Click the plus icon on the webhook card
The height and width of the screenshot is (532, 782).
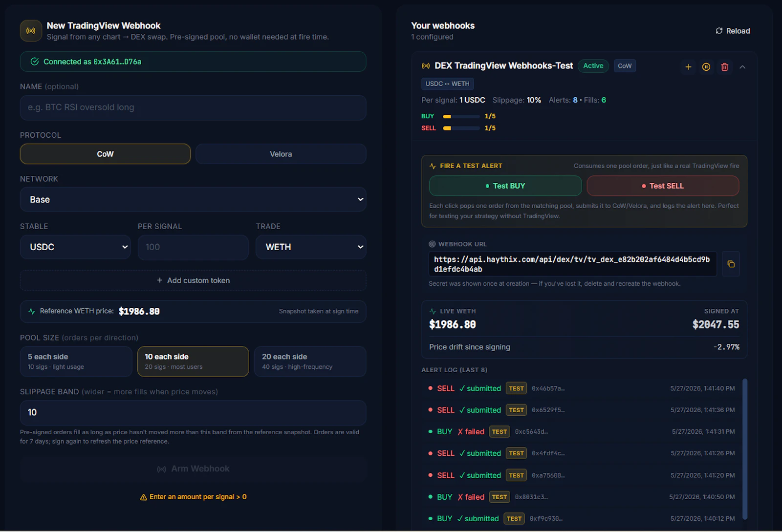point(688,67)
